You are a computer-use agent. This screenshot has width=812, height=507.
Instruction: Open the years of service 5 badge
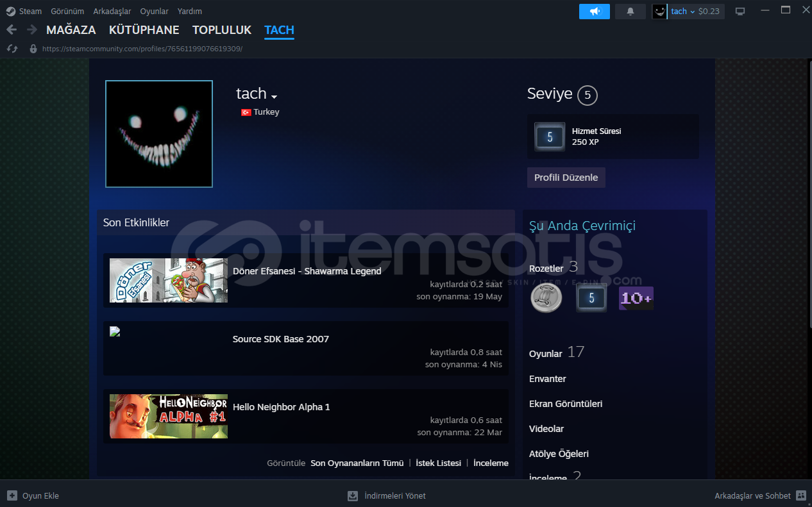[591, 298]
